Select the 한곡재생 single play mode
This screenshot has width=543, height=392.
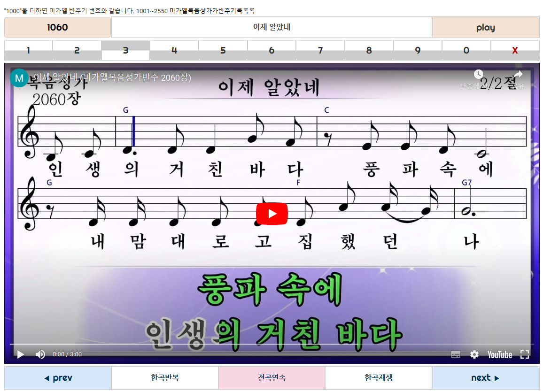(x=379, y=378)
